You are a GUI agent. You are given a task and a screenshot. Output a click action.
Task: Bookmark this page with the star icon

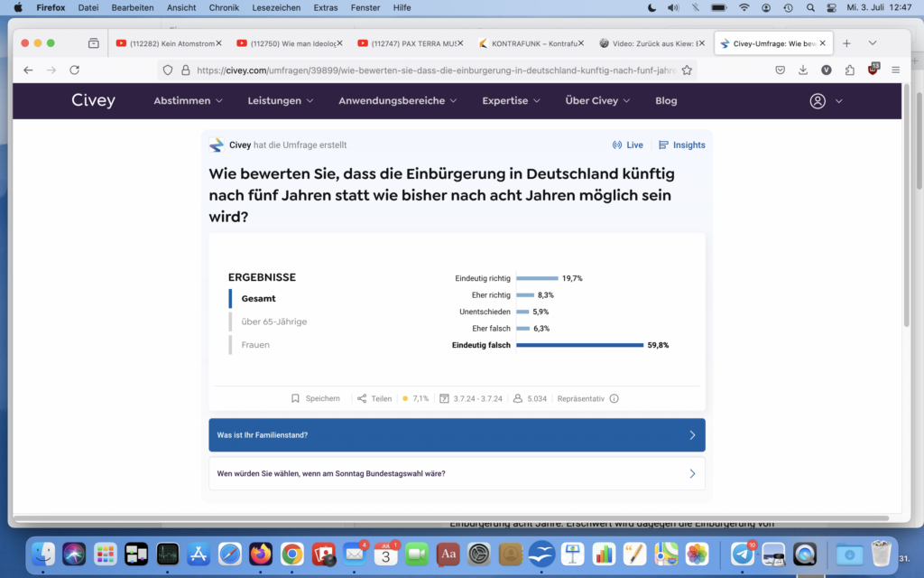[687, 70]
